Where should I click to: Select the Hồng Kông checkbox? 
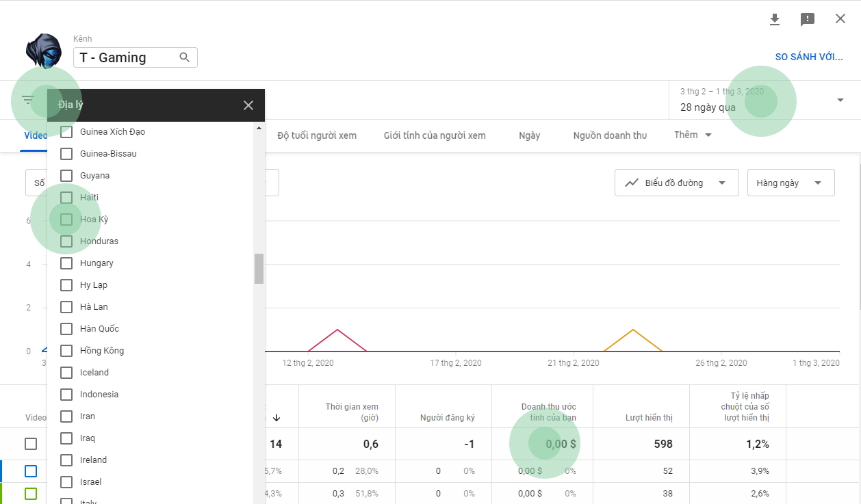tap(66, 351)
